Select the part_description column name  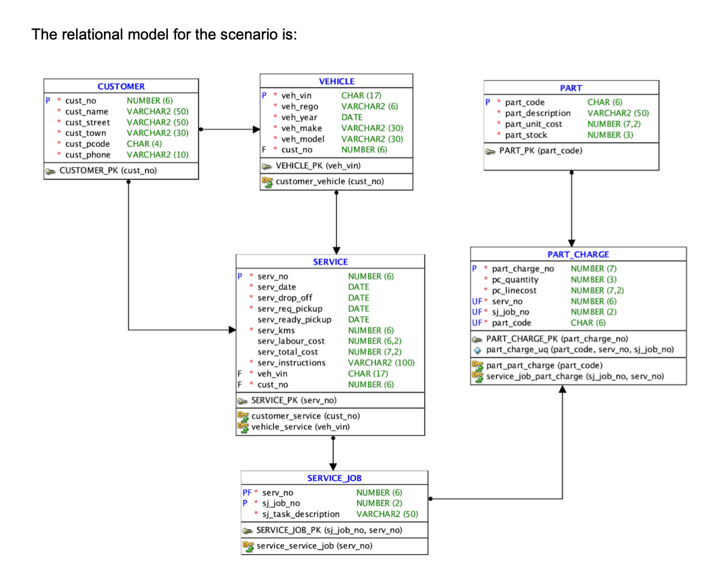tap(538, 113)
